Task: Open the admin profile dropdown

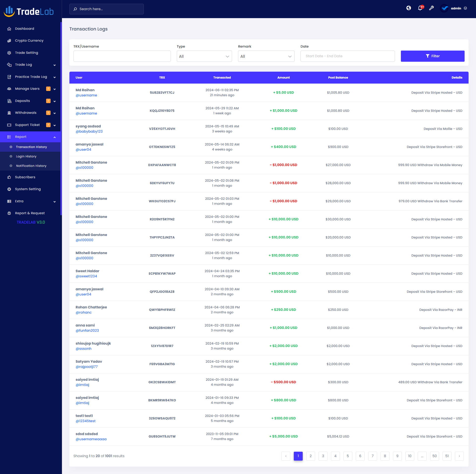Action: click(456, 8)
